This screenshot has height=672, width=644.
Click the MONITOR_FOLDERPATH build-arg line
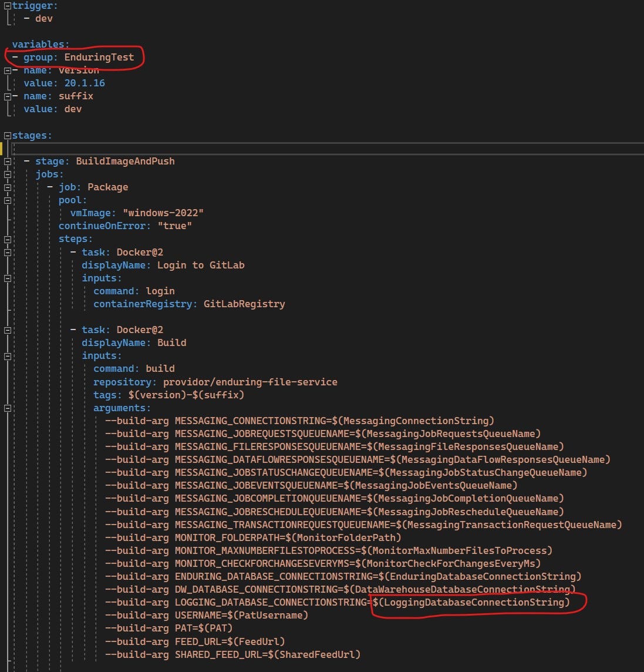(x=253, y=537)
